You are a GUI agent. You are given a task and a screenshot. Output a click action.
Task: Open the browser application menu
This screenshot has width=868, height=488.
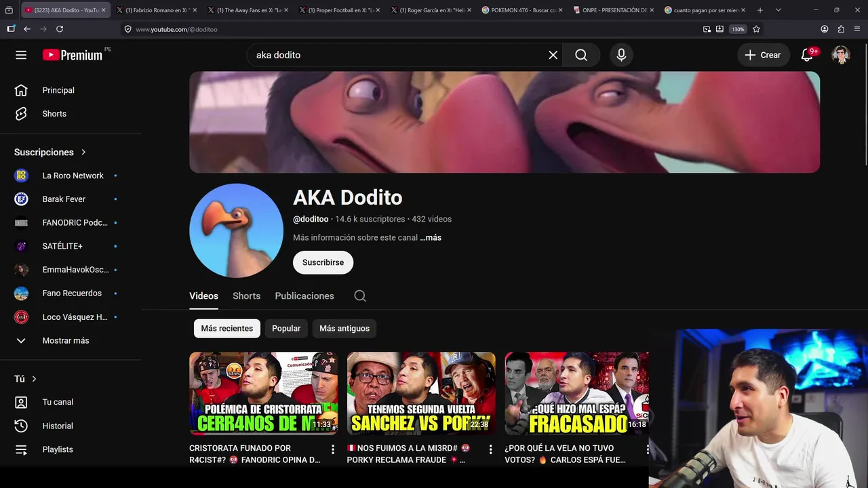pyautogui.click(x=857, y=29)
